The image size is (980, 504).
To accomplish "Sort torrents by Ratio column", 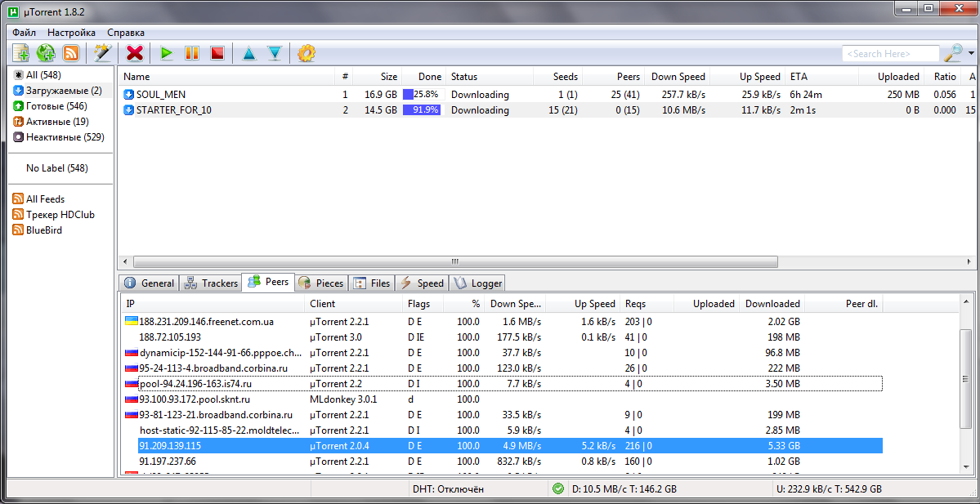I will pyautogui.click(x=943, y=77).
